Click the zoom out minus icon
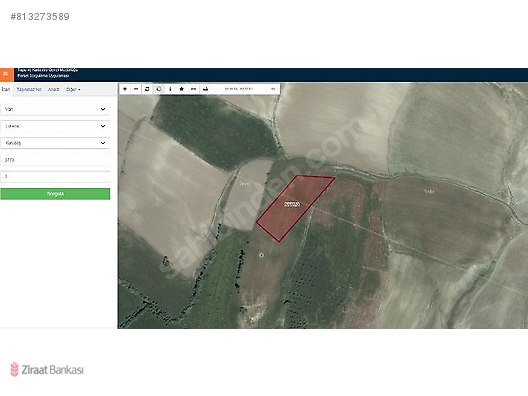Screen dimensions: 528x396 tap(136, 89)
